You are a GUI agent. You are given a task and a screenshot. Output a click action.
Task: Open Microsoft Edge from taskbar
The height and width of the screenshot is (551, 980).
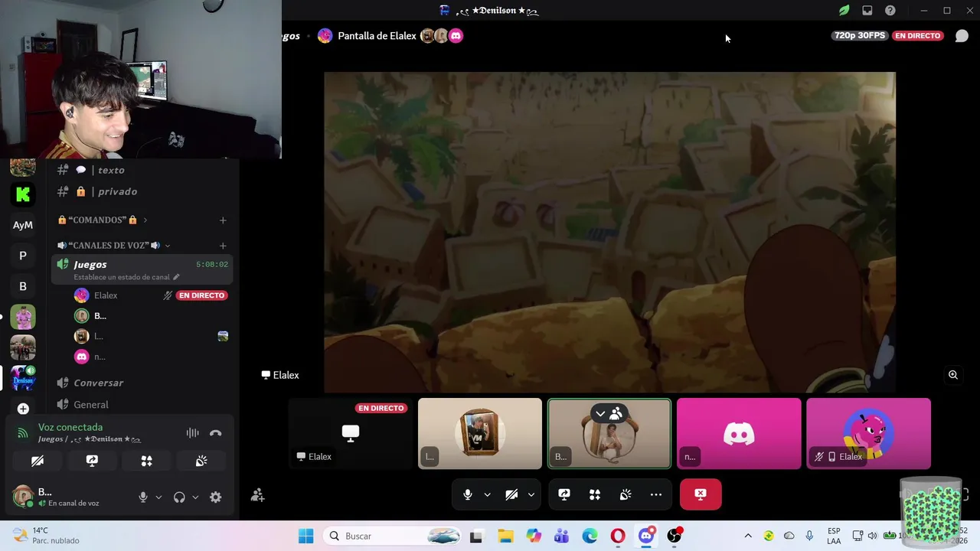(590, 536)
